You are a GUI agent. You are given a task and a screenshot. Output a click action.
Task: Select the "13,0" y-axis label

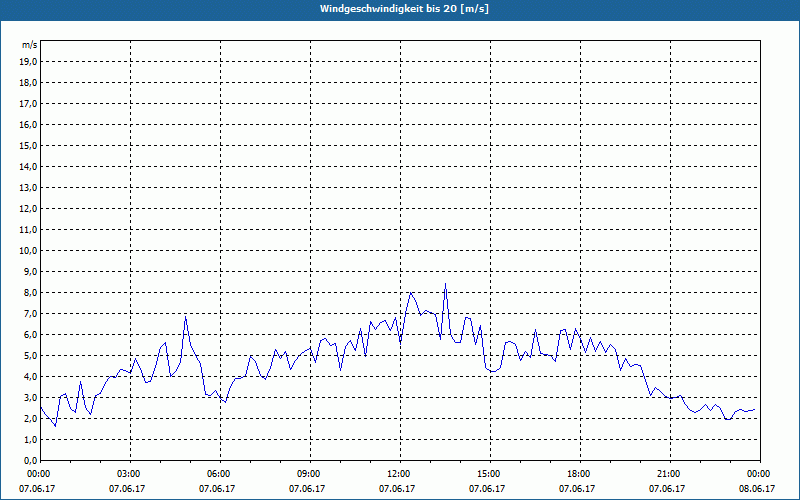tap(28, 187)
